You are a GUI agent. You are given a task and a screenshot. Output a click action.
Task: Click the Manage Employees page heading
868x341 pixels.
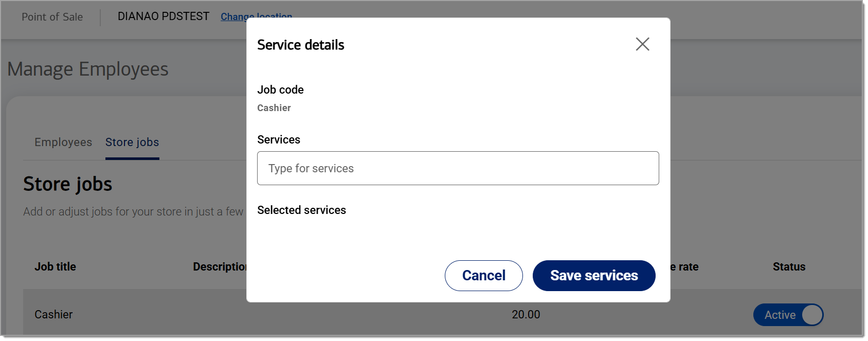(x=87, y=68)
